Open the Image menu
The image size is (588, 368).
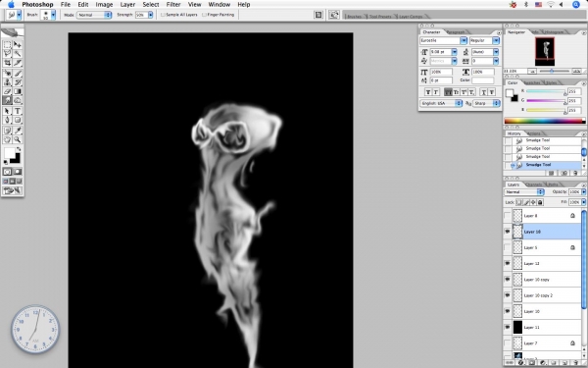click(x=104, y=5)
